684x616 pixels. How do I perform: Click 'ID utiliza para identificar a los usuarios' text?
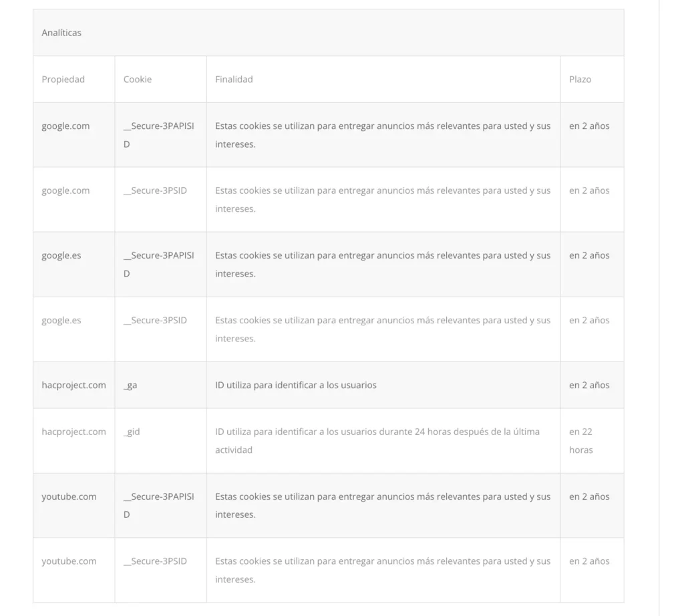(x=296, y=386)
